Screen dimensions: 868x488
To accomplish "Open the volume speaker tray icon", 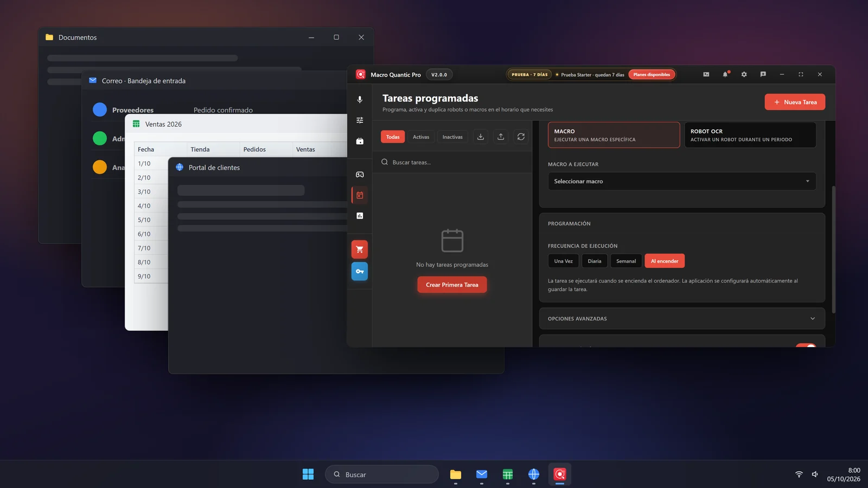I will (815, 474).
